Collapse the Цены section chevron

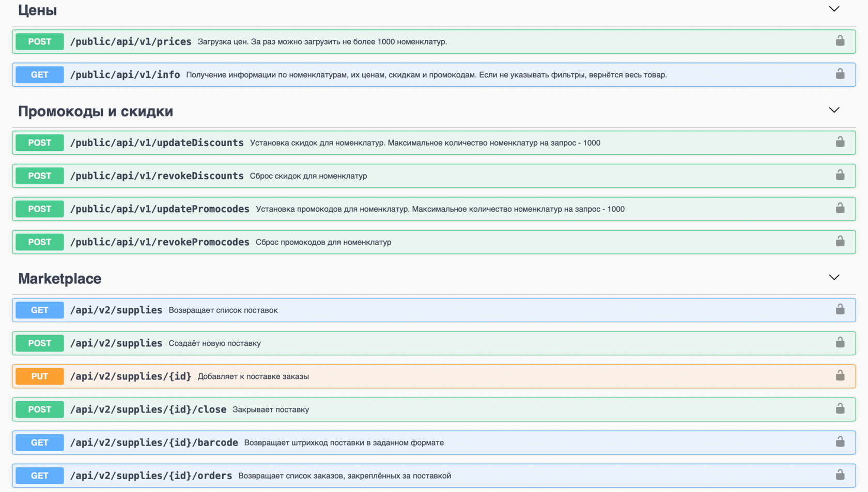click(834, 9)
